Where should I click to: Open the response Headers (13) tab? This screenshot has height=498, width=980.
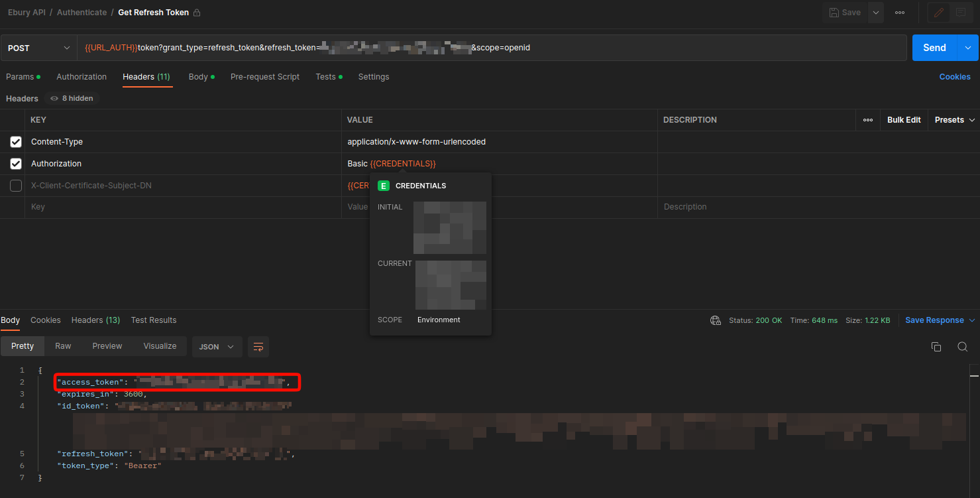point(95,320)
